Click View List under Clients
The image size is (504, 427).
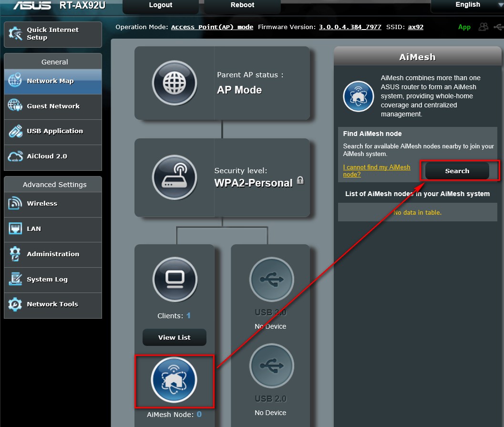pos(174,337)
